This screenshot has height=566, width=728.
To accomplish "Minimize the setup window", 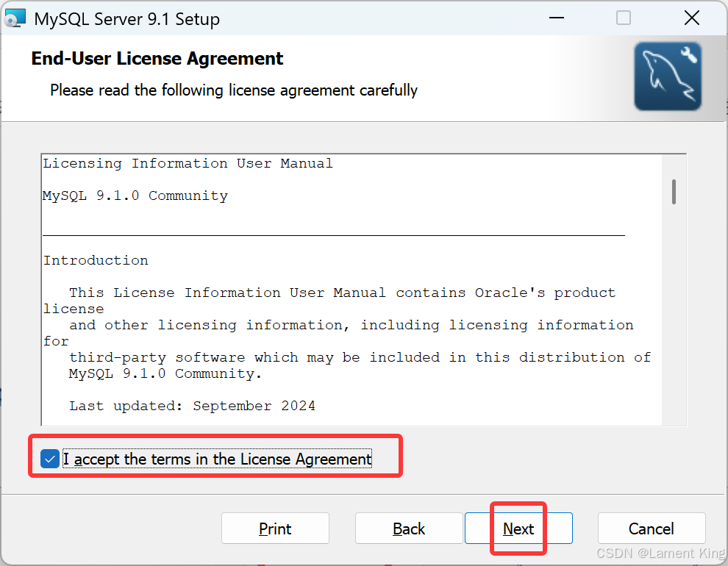I will (556, 17).
